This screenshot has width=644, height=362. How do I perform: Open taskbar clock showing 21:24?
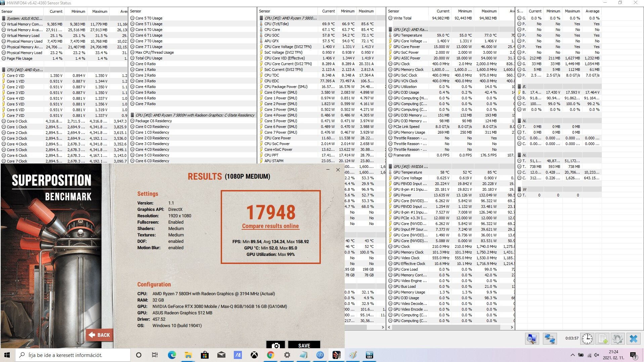(613, 355)
